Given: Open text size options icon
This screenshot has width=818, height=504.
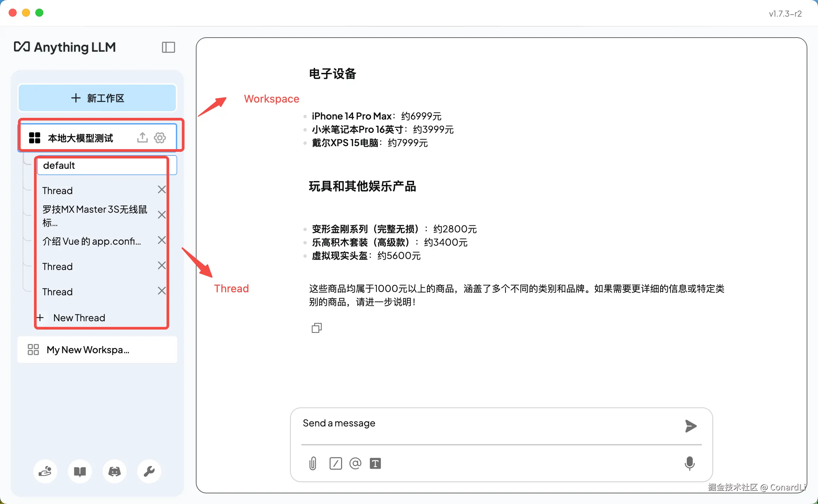Looking at the screenshot, I should point(375,463).
